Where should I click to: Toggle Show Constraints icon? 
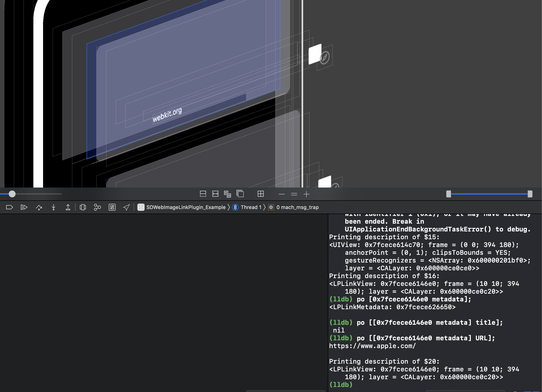pyautogui.click(x=215, y=194)
